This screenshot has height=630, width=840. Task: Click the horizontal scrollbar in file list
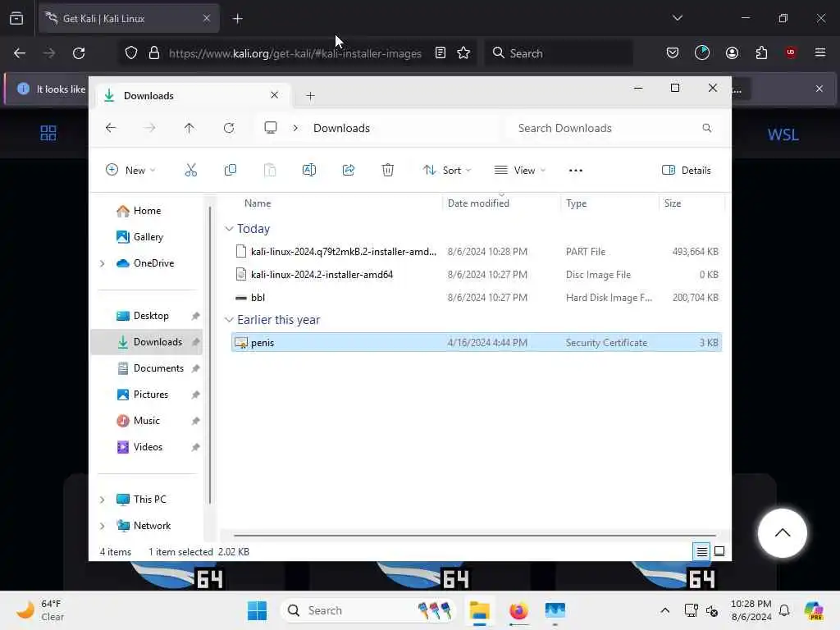pos(475,535)
